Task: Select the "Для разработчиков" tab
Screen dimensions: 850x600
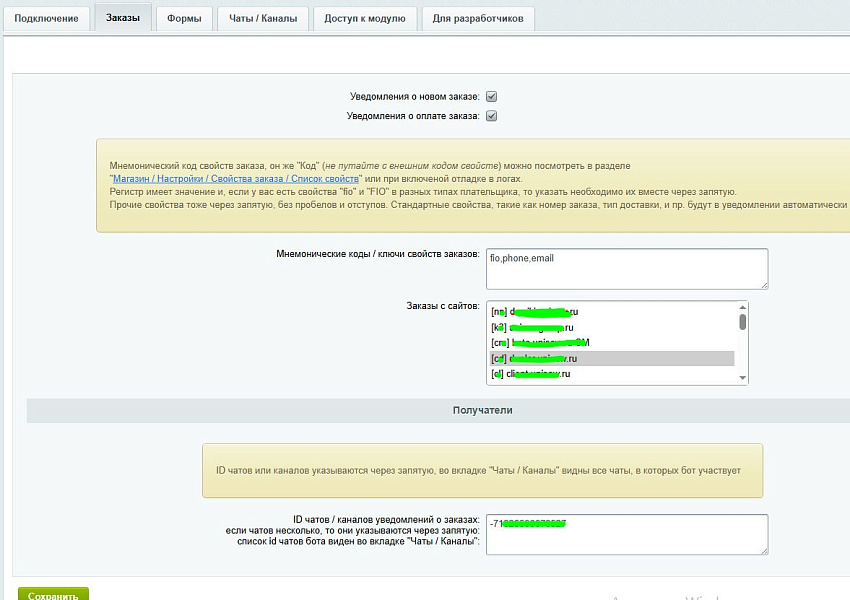Action: click(478, 19)
